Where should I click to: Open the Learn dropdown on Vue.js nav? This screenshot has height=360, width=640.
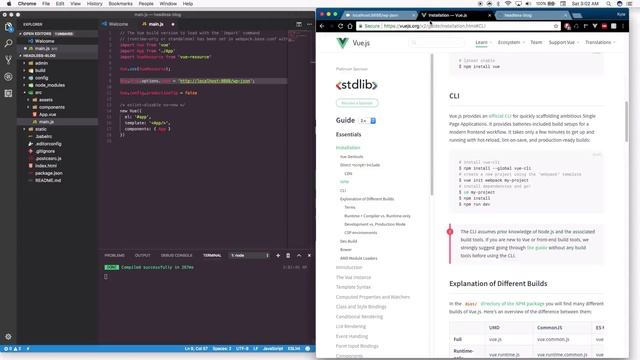(483, 42)
